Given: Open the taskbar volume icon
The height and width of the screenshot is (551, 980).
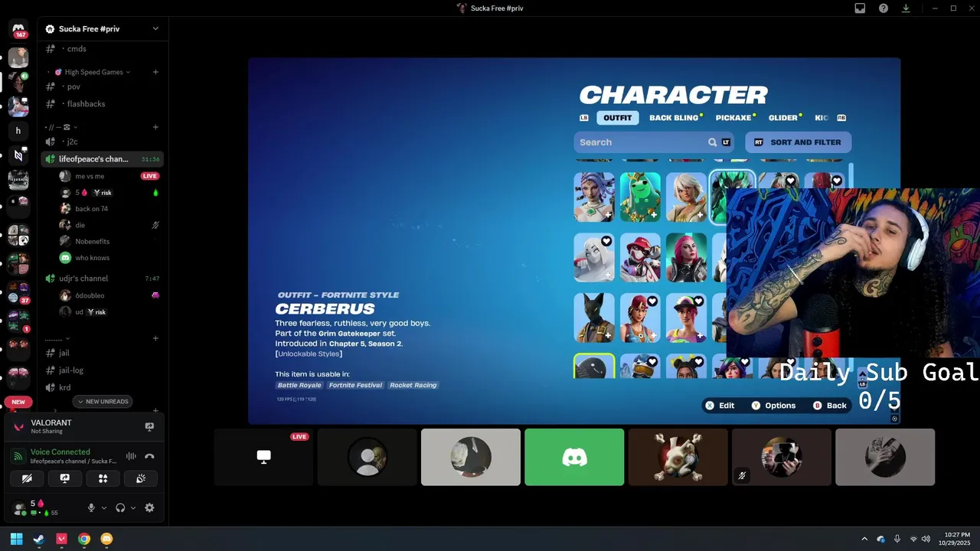Looking at the screenshot, I should (x=926, y=539).
